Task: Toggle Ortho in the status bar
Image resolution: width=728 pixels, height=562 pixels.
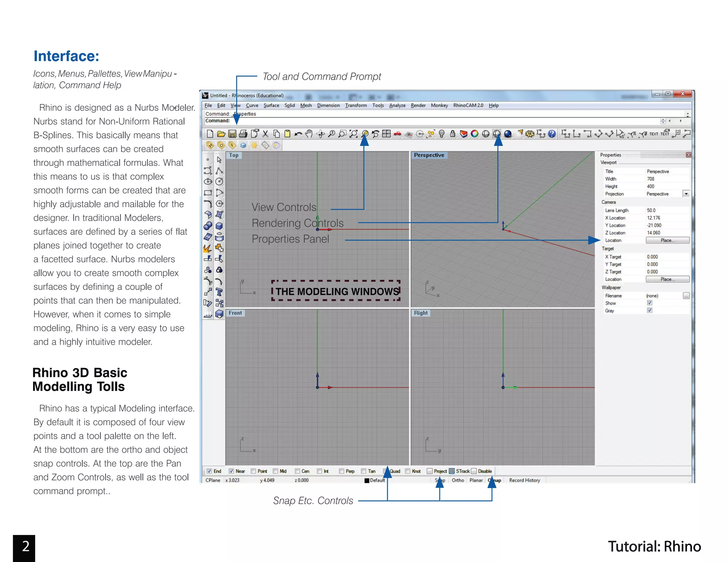Action: pyautogui.click(x=458, y=480)
